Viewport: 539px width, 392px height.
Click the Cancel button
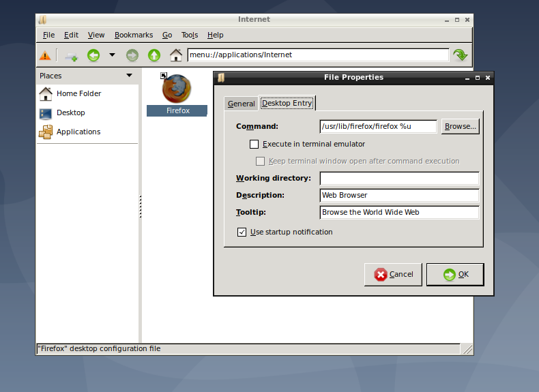[393, 274]
